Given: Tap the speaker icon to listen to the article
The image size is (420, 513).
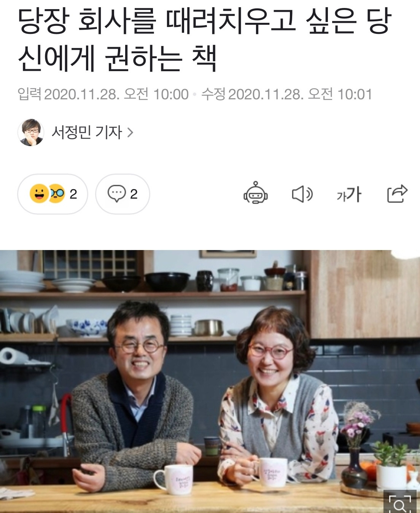Looking at the screenshot, I should click(x=302, y=194).
